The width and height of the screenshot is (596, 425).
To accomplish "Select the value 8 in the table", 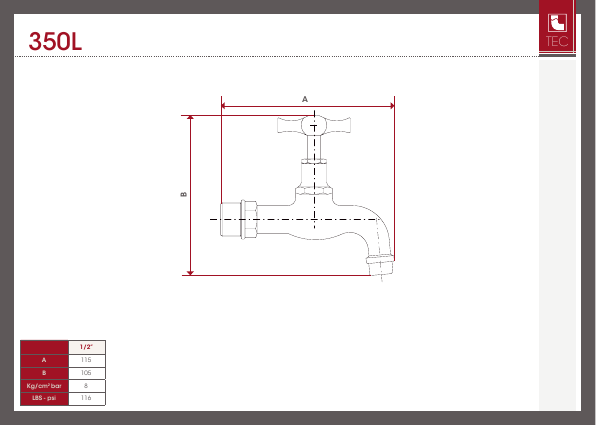I will [x=87, y=385].
